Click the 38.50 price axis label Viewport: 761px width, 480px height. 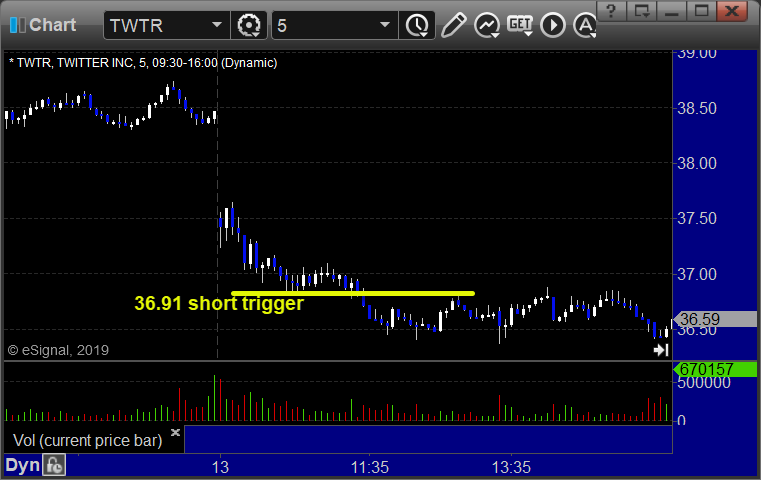click(696, 108)
